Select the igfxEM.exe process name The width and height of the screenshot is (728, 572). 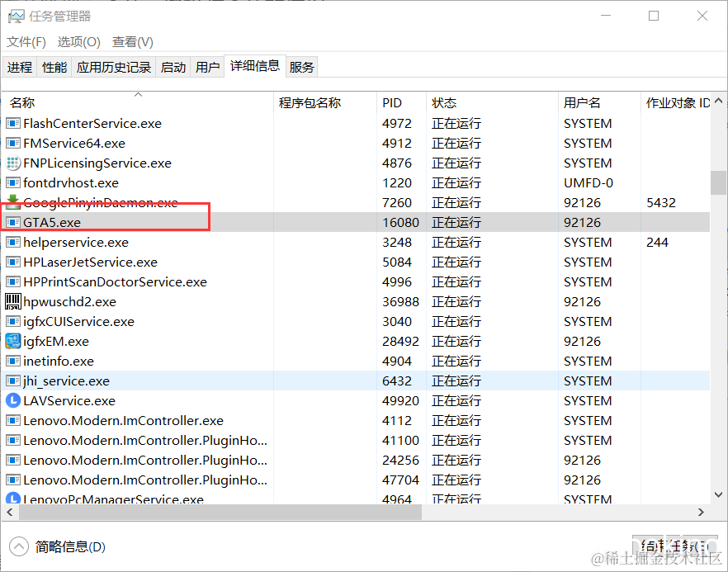point(56,342)
